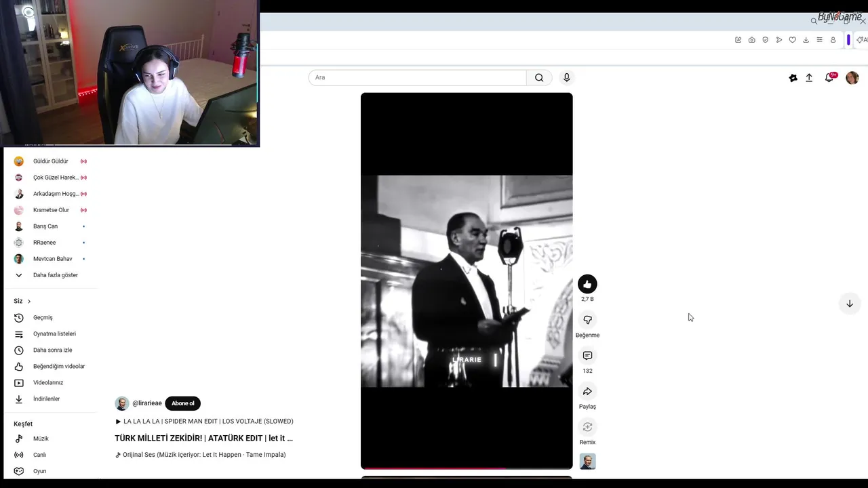Open the linked LA LA LA Spider Man edit

click(204, 422)
